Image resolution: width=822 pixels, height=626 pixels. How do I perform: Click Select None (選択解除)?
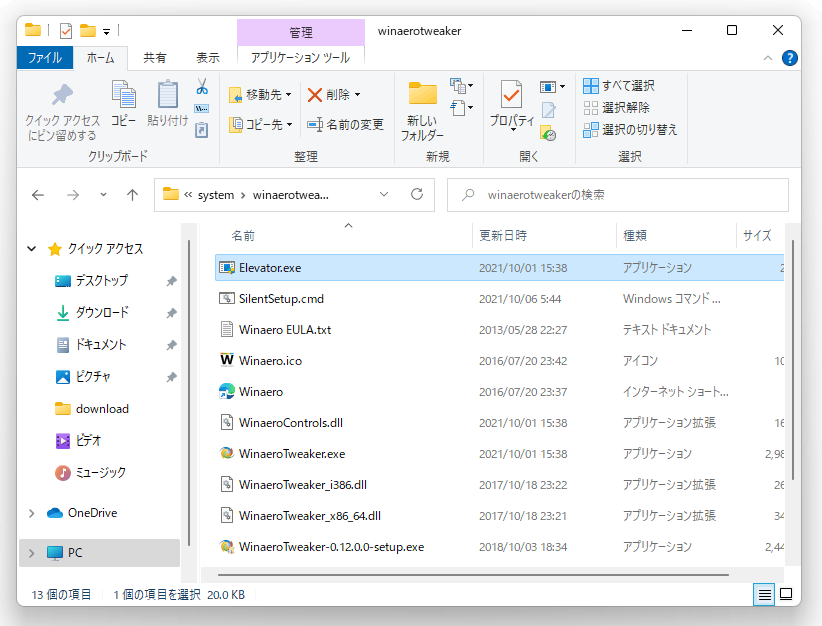pos(616,107)
